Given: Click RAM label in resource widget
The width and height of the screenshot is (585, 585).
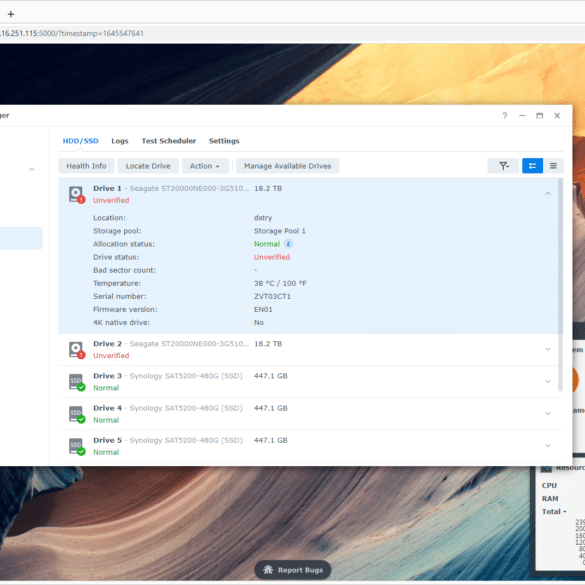Looking at the screenshot, I should [x=550, y=498].
